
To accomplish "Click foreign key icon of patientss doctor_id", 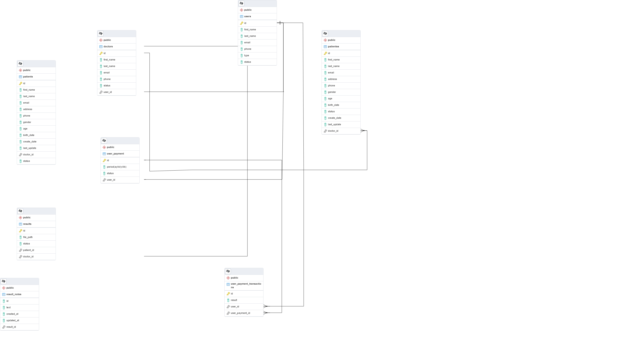I will tap(325, 131).
